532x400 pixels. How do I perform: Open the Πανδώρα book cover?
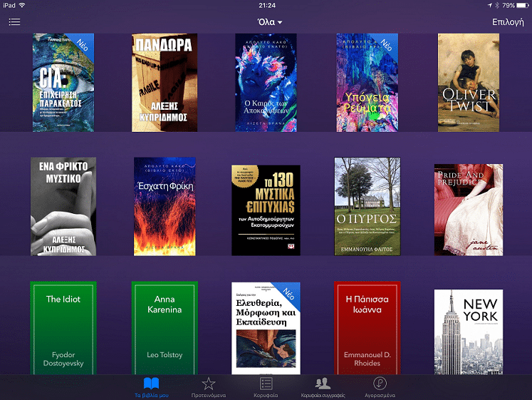click(165, 83)
